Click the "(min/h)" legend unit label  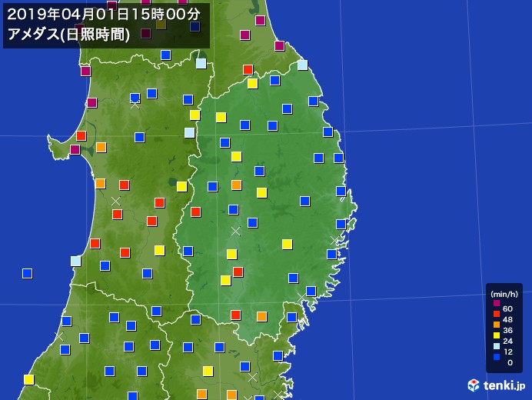(x=504, y=294)
